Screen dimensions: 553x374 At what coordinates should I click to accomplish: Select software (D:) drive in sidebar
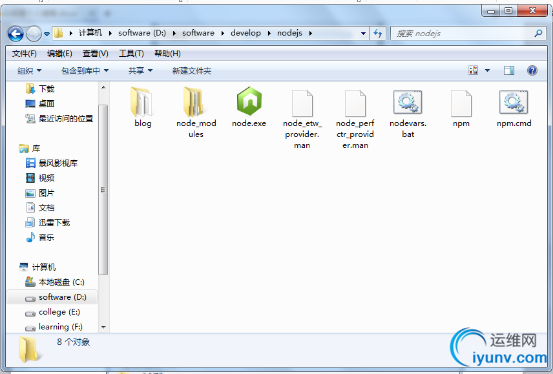click(x=52, y=297)
